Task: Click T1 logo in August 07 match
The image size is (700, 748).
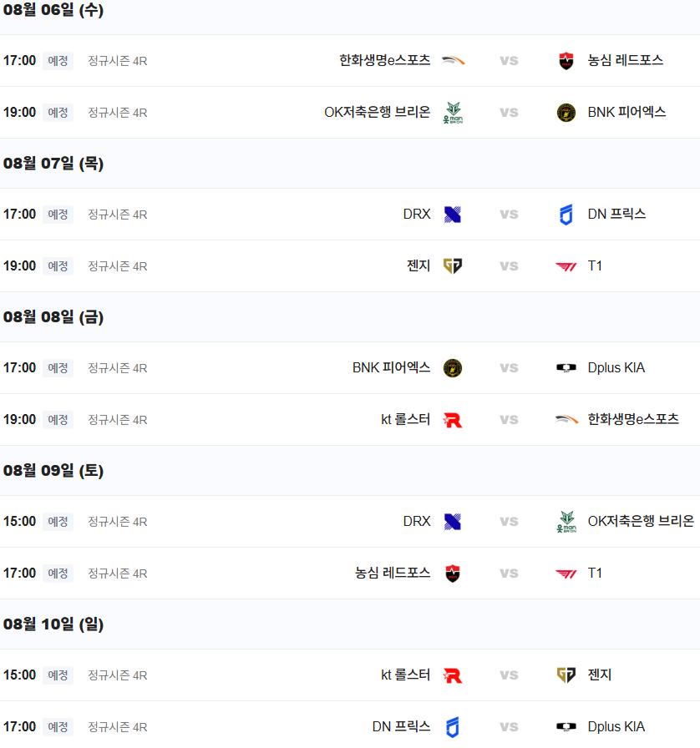Action: tap(566, 266)
